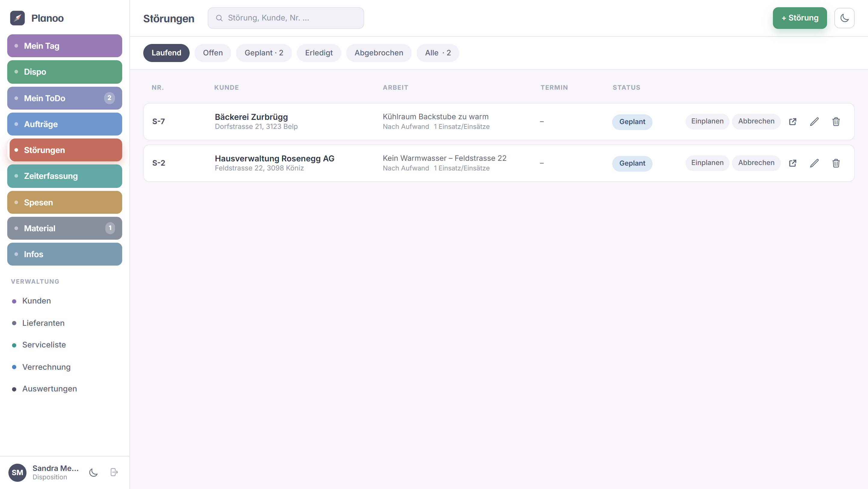This screenshot has height=489, width=868.
Task: Go to Verrechnung under Verwaltung
Action: tap(46, 367)
